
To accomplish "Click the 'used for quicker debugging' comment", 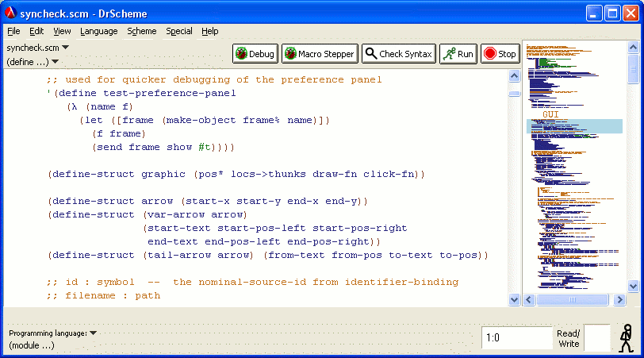I will [214, 79].
